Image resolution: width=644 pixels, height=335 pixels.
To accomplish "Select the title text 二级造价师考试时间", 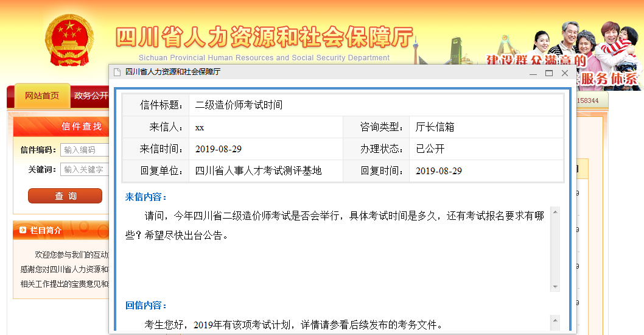I will click(239, 105).
